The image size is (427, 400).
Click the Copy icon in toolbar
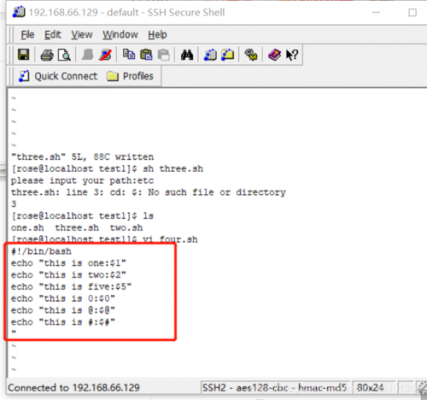129,54
